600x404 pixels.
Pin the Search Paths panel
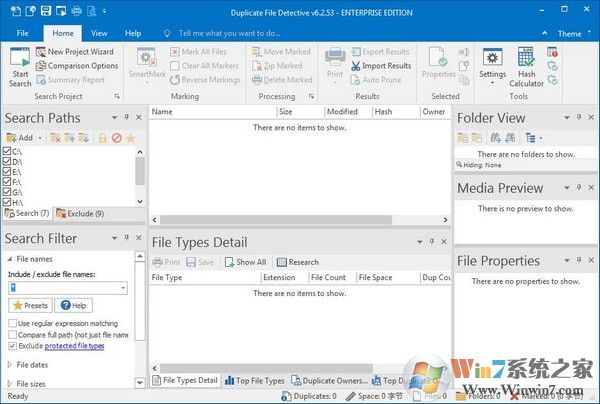point(127,119)
